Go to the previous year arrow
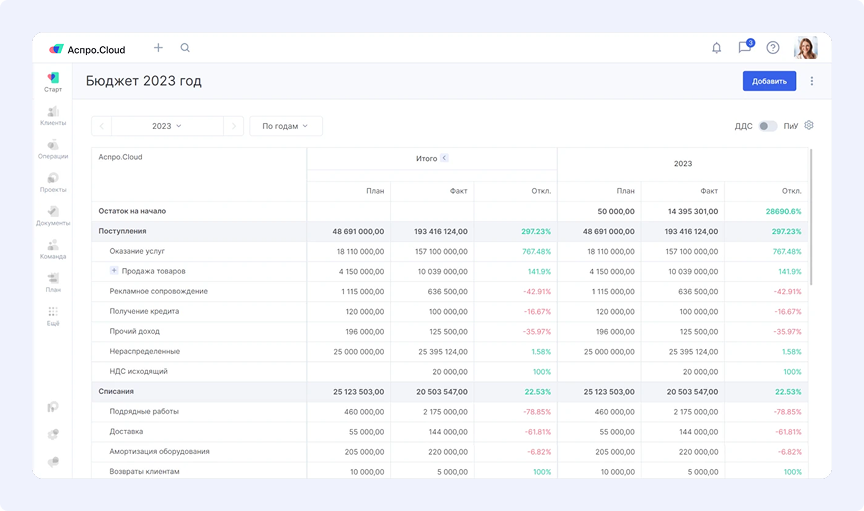 102,126
